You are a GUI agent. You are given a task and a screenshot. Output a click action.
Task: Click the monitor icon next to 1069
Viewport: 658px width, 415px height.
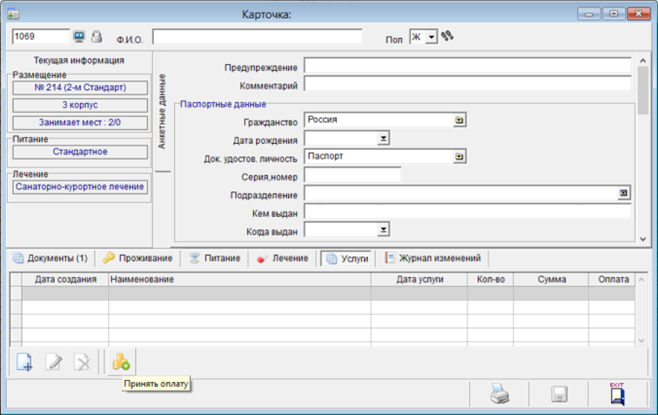click(79, 37)
